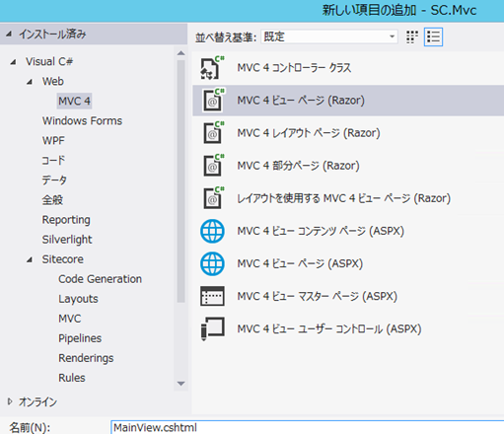Viewport: 504px width, 434px height.
Task: Expand the オンライン section
Action: 10,401
